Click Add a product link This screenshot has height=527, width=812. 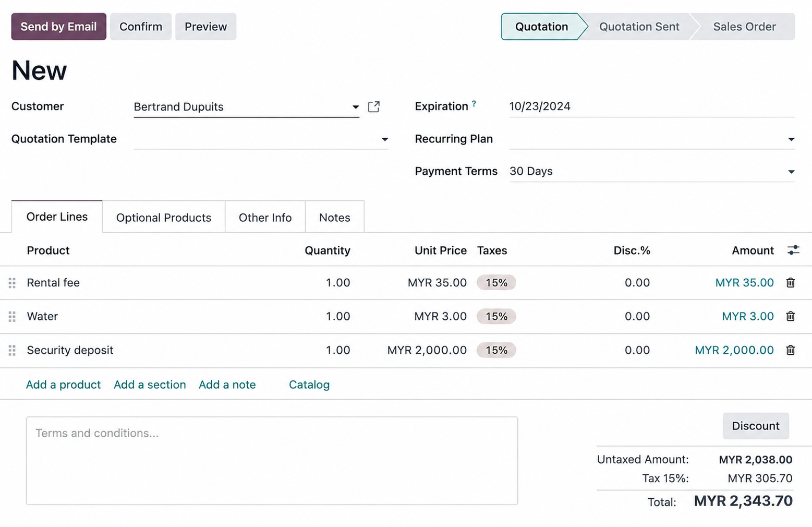63,385
